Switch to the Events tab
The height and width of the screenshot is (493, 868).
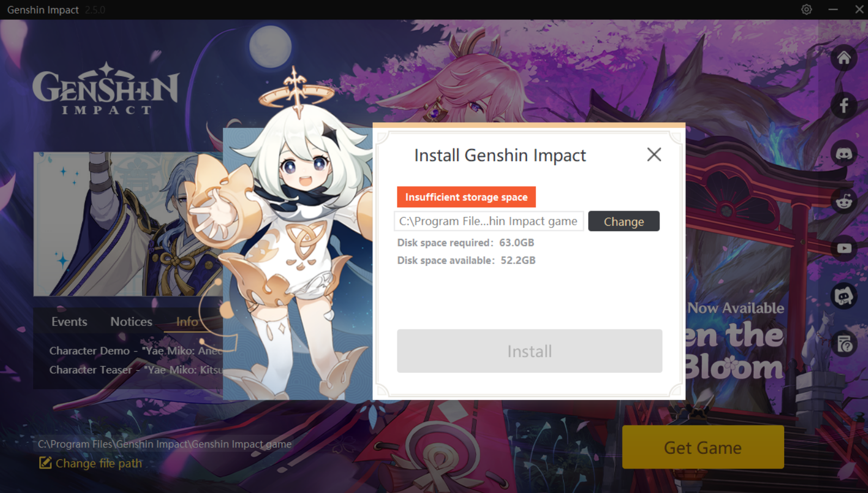[x=69, y=322]
